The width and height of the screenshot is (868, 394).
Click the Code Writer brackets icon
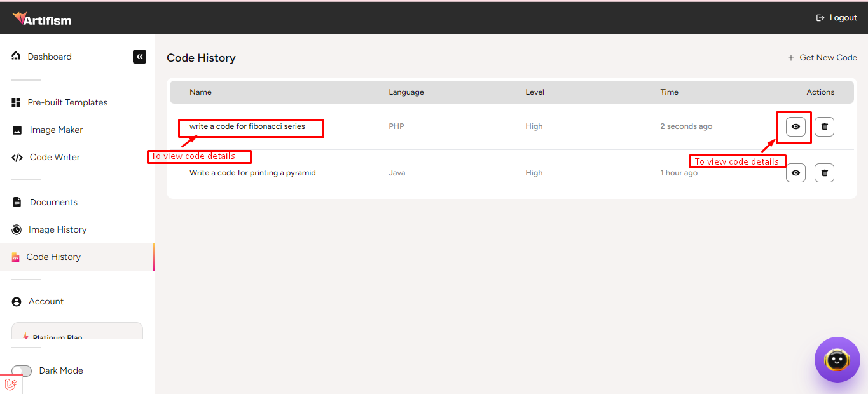(17, 158)
